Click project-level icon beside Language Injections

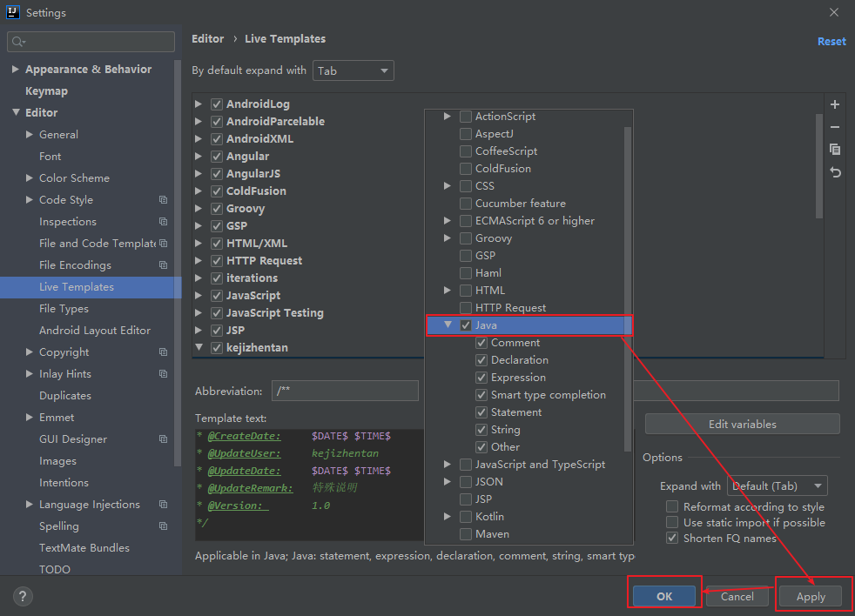pyautogui.click(x=163, y=505)
